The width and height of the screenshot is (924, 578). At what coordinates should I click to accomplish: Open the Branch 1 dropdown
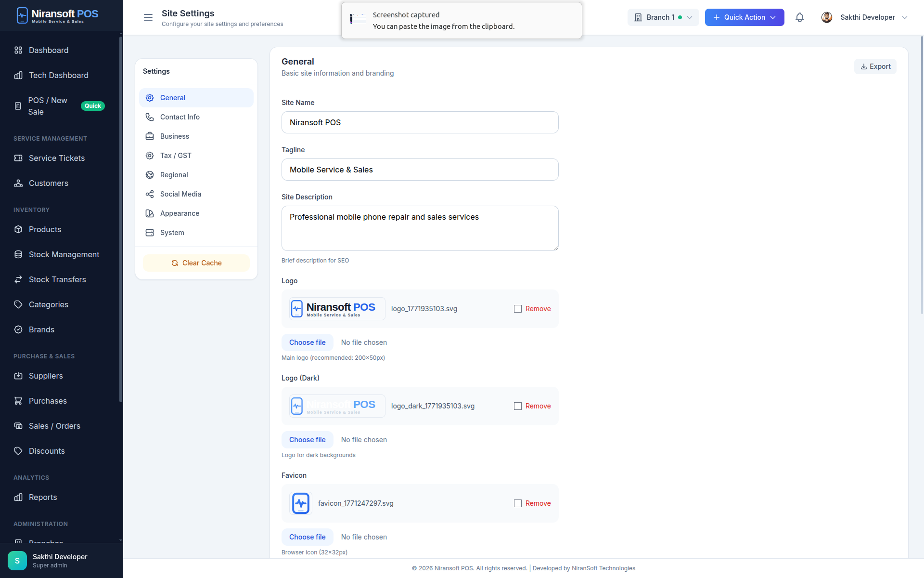(663, 17)
